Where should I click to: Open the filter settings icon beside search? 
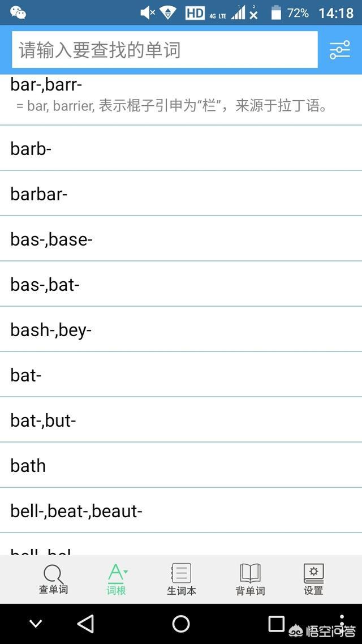[340, 50]
